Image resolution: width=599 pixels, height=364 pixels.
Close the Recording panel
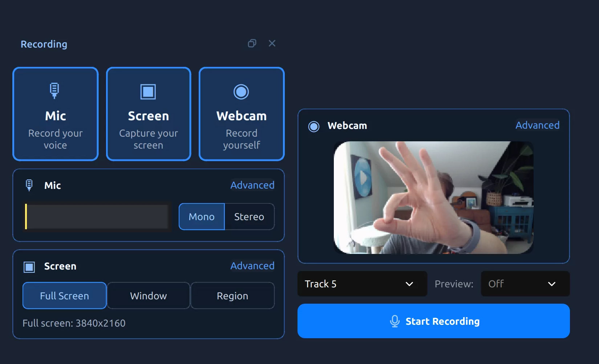[x=272, y=44]
